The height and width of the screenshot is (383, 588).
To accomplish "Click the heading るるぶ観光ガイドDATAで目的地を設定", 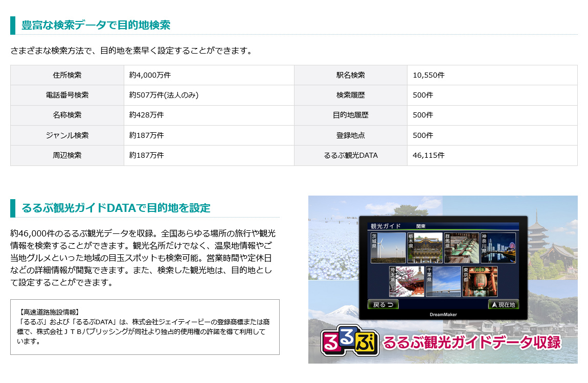I will pyautogui.click(x=116, y=208).
